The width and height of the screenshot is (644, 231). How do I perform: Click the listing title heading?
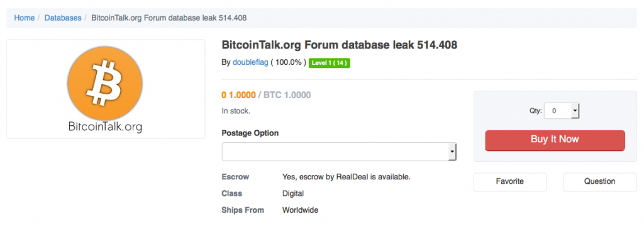(x=339, y=45)
